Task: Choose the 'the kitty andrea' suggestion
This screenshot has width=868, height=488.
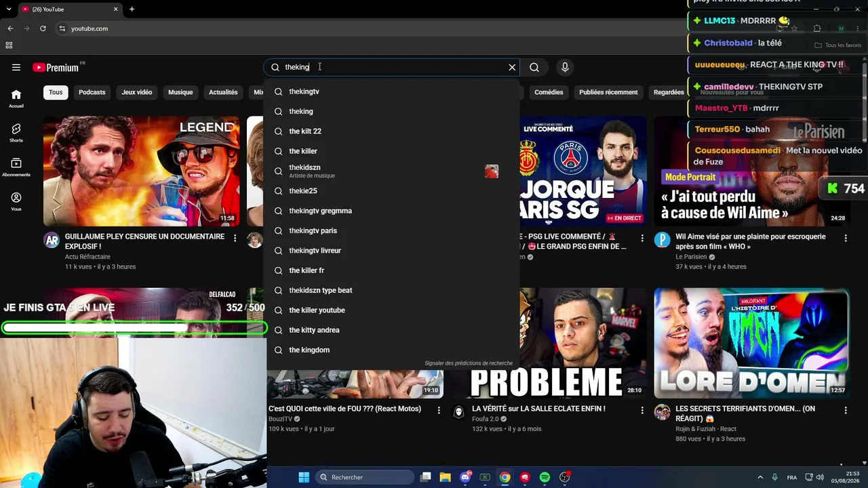Action: pos(392,330)
